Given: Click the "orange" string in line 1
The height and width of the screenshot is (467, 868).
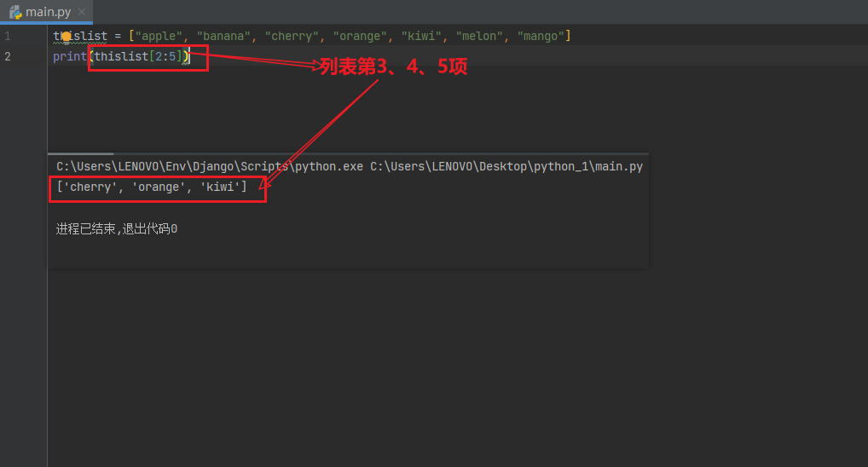Looking at the screenshot, I should tap(360, 36).
